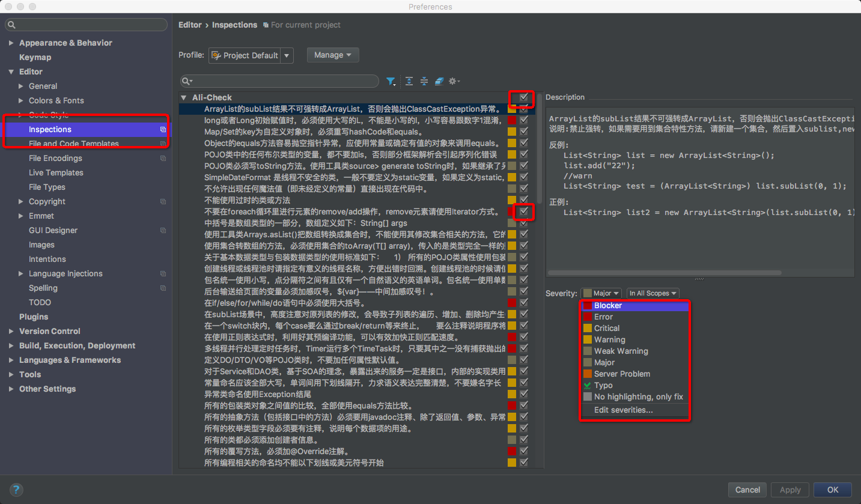Toggle the Ali-Check group master checkbox

[x=523, y=98]
